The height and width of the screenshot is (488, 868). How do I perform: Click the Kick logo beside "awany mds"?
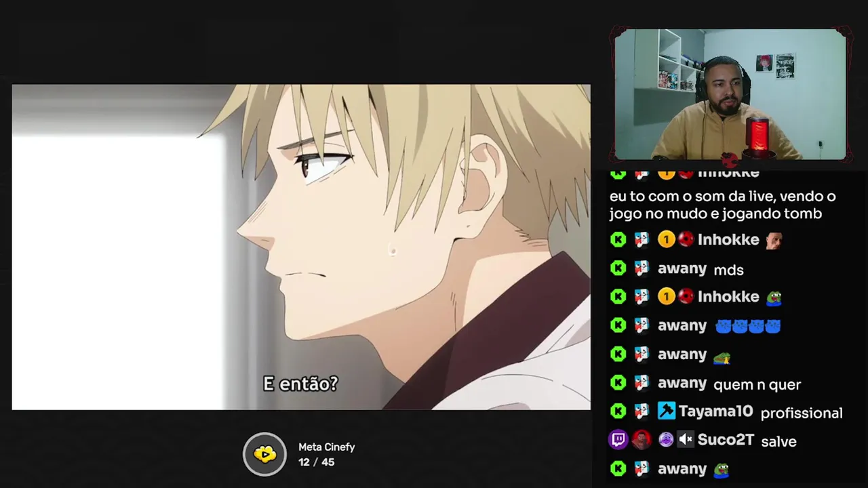point(618,268)
